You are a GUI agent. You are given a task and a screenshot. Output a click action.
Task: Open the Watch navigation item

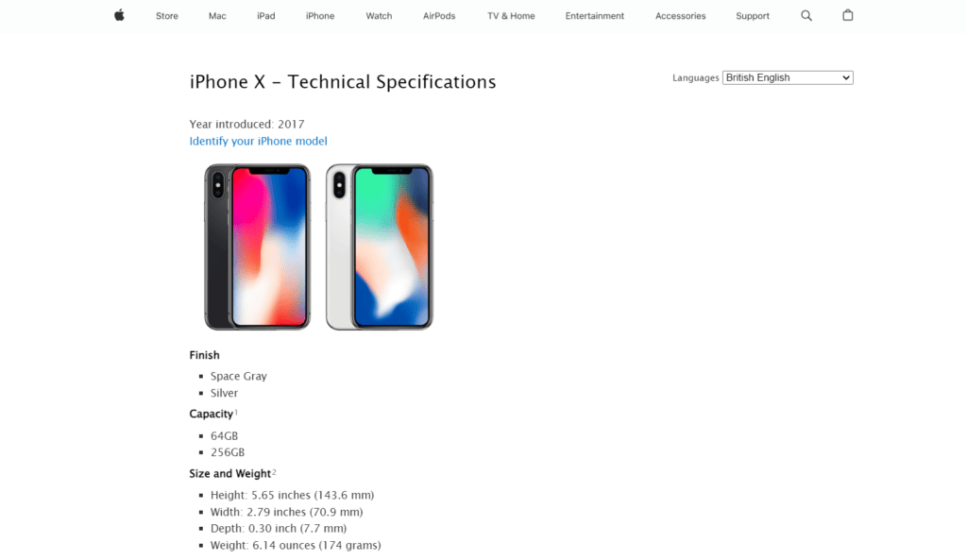point(379,15)
